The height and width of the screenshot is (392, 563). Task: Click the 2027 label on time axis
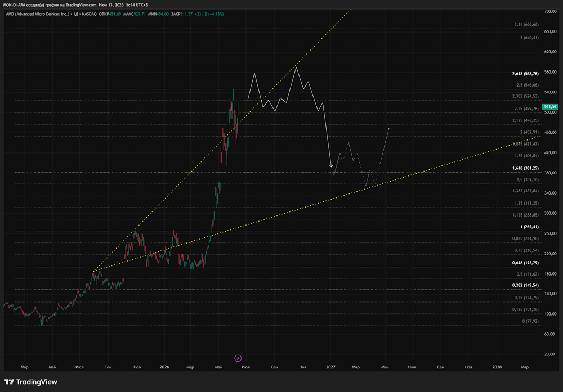(x=330, y=367)
